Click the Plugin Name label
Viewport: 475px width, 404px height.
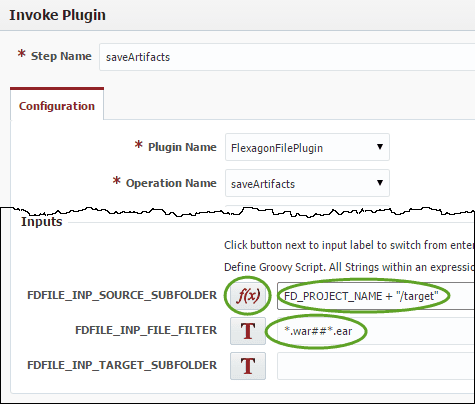point(182,147)
